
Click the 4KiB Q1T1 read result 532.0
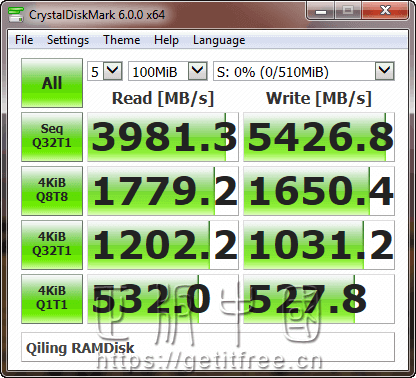pos(163,299)
